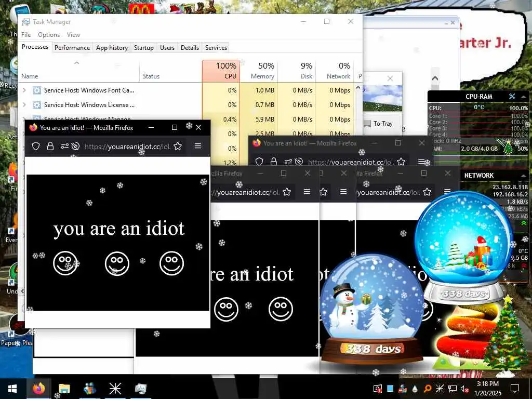Switch to the Users tab

point(167,47)
